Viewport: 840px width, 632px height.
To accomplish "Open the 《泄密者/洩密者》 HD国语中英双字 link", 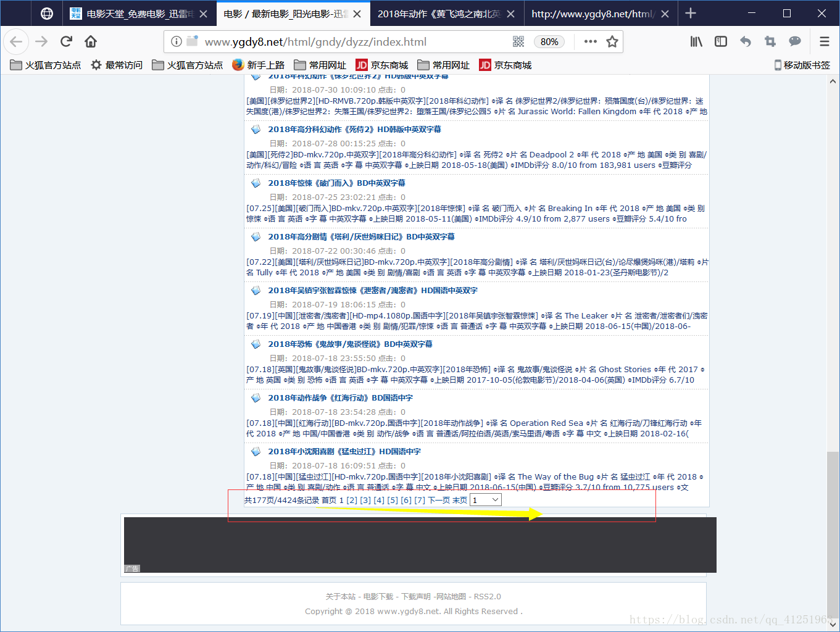I will click(373, 290).
